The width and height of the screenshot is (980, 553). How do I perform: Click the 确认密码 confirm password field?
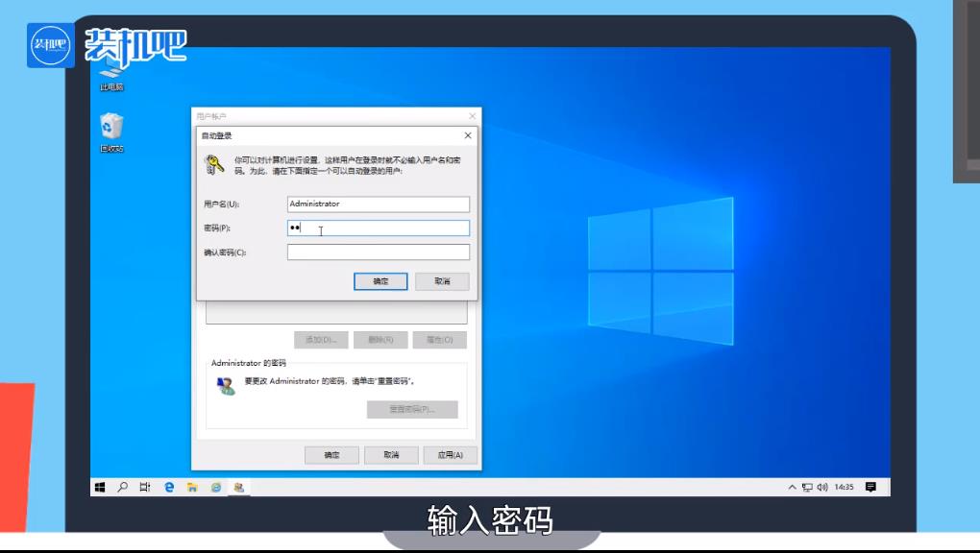click(379, 252)
